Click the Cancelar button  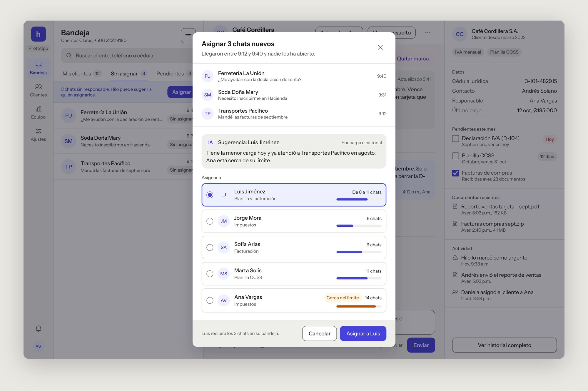(x=319, y=333)
